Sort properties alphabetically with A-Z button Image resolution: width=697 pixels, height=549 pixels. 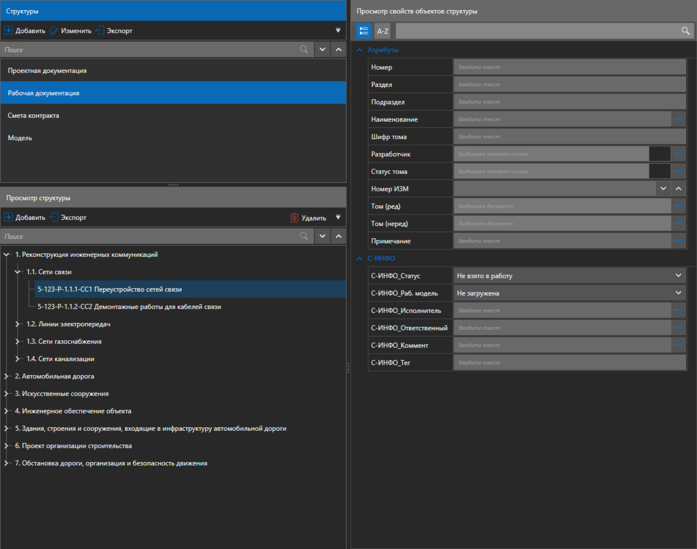tap(382, 31)
